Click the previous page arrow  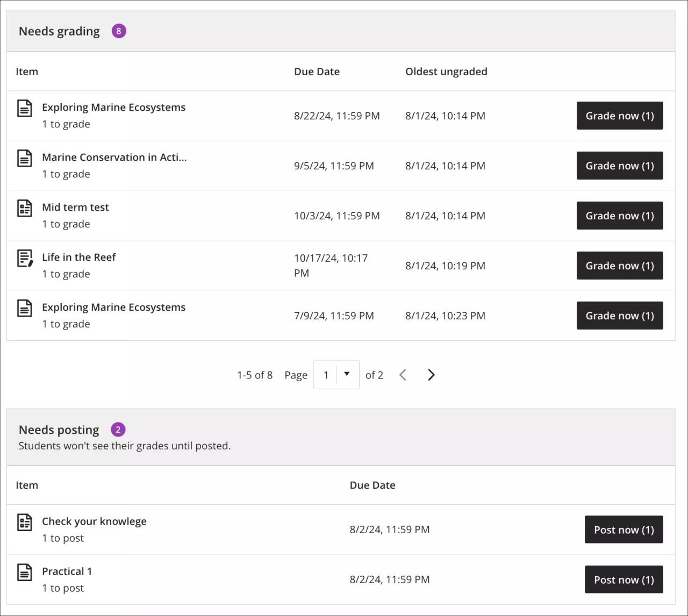click(403, 375)
